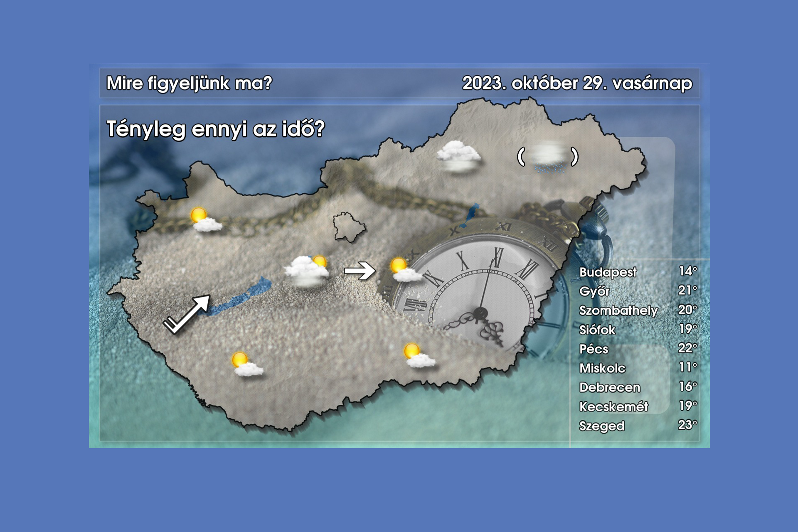
Task: Click the rain cloud icon in parentheses
Action: 548,157
